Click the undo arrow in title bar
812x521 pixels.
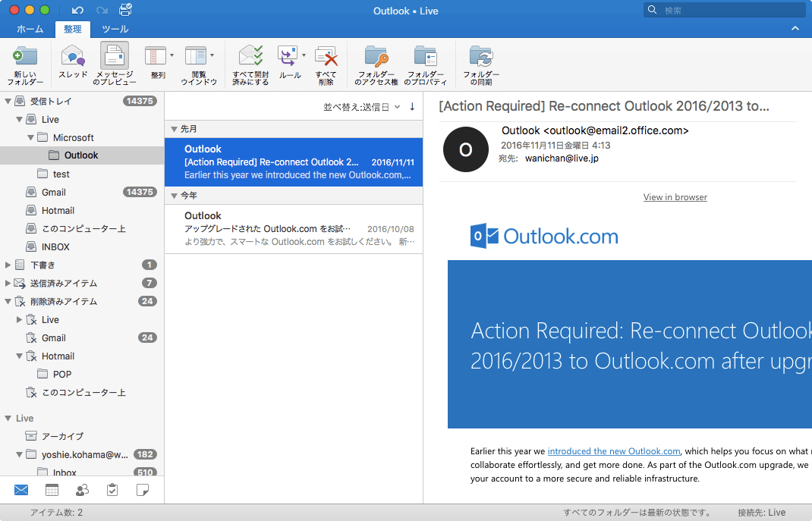click(x=77, y=11)
